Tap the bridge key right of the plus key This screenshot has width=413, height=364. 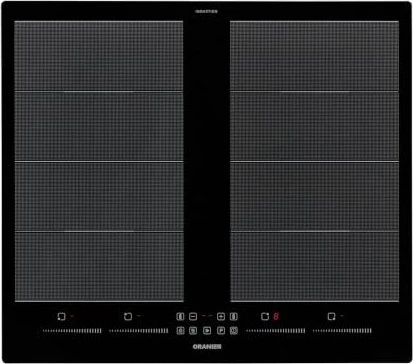[x=234, y=316]
